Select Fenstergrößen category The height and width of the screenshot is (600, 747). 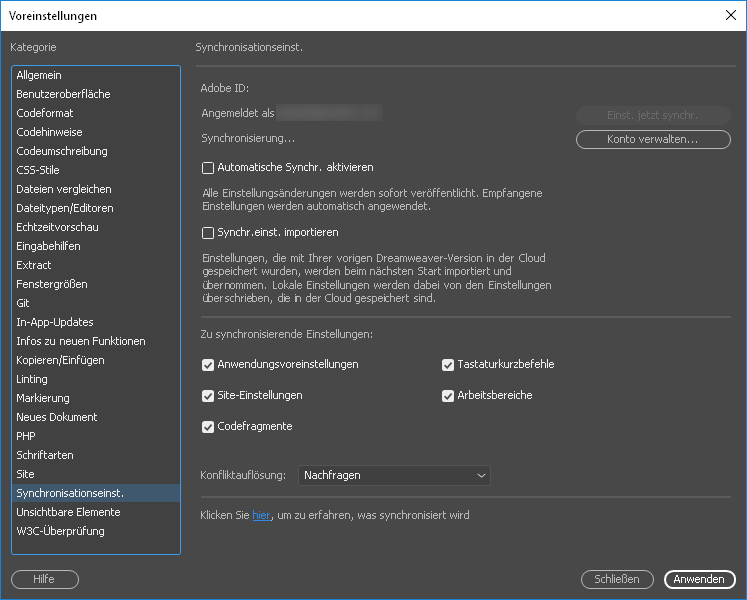96,285
